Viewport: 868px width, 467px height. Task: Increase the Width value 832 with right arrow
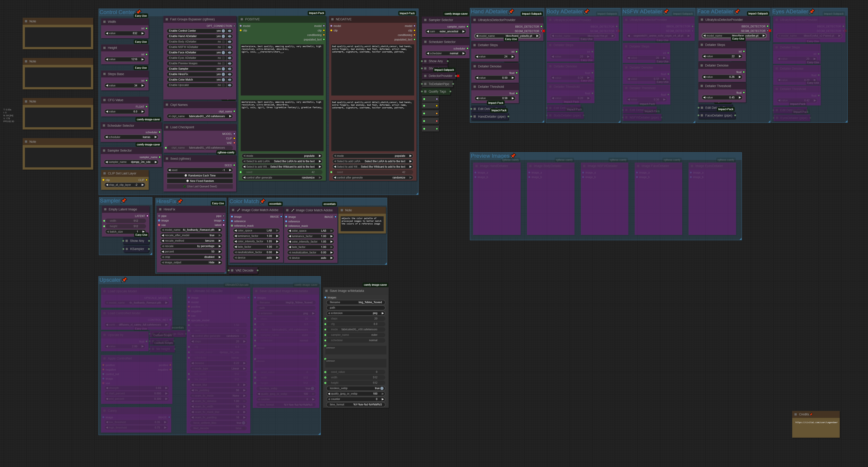(143, 33)
